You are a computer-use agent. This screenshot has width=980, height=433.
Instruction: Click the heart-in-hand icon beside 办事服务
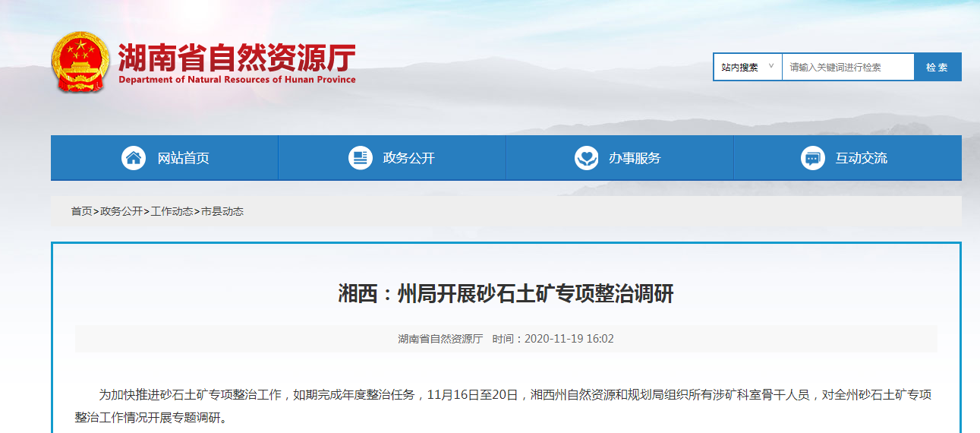(587, 158)
